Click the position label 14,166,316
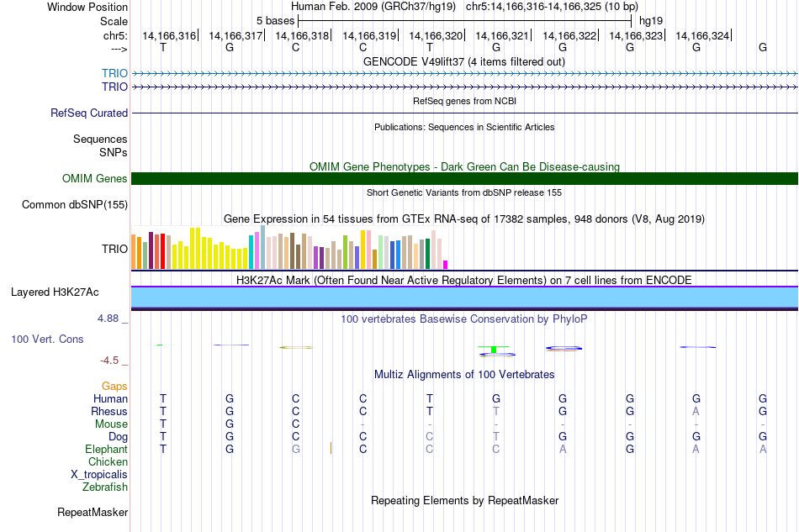799x532 pixels. click(169, 35)
